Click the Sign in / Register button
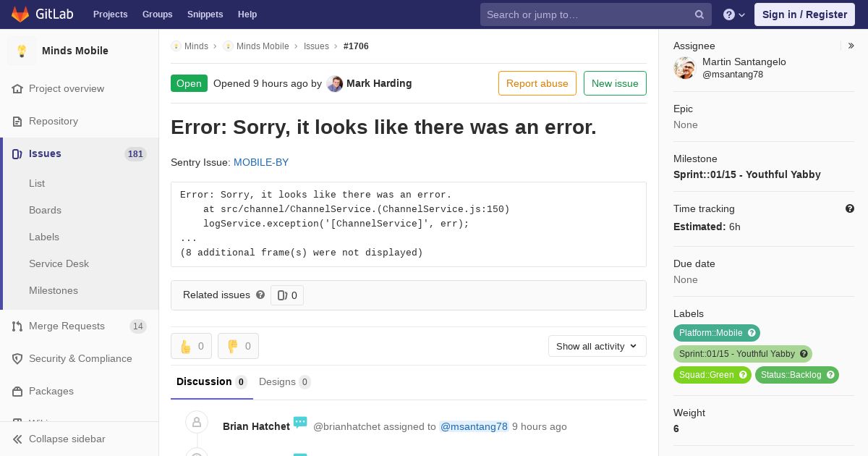This screenshot has height=456, width=868. pyautogui.click(x=804, y=14)
